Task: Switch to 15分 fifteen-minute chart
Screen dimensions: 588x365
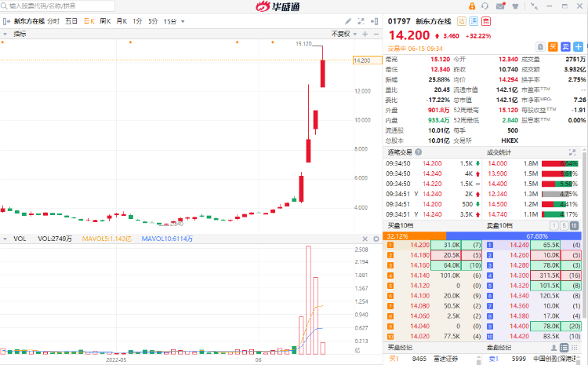Action: 170,21
